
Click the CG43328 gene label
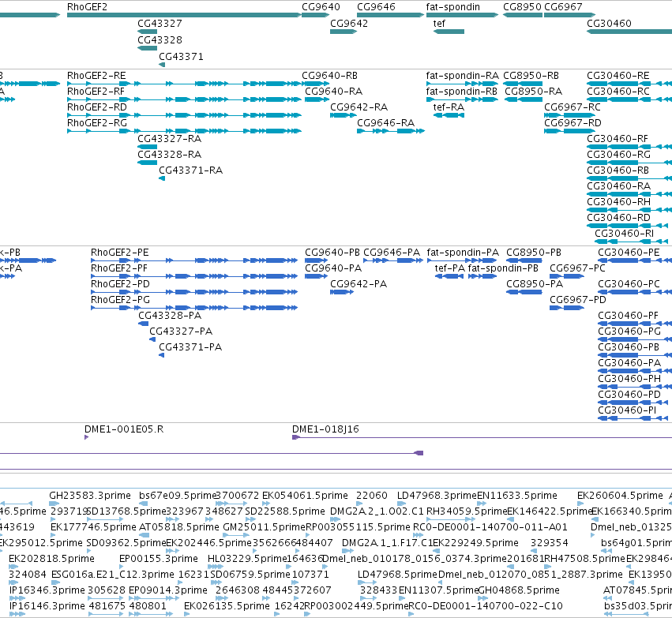coord(160,39)
